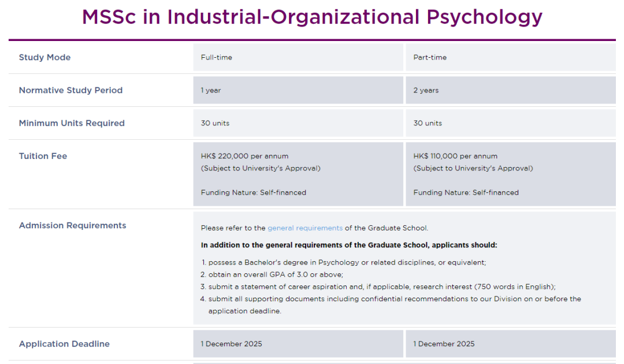
Task: Select the Minimum Units Required label
Action: [x=72, y=123]
